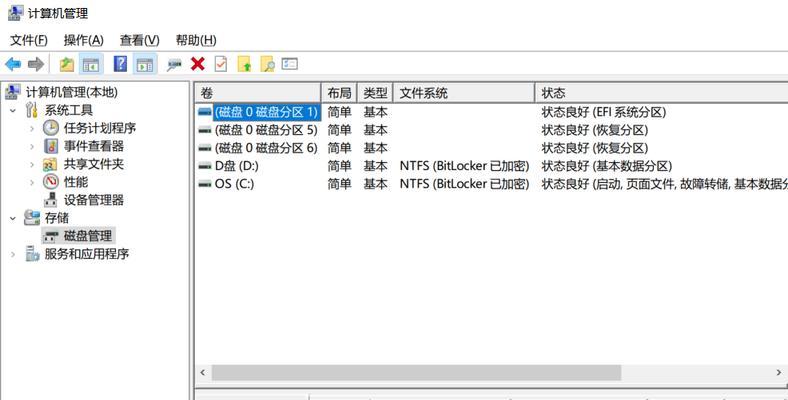
Task: Sort by the 状态 column header
Action: [x=661, y=93]
